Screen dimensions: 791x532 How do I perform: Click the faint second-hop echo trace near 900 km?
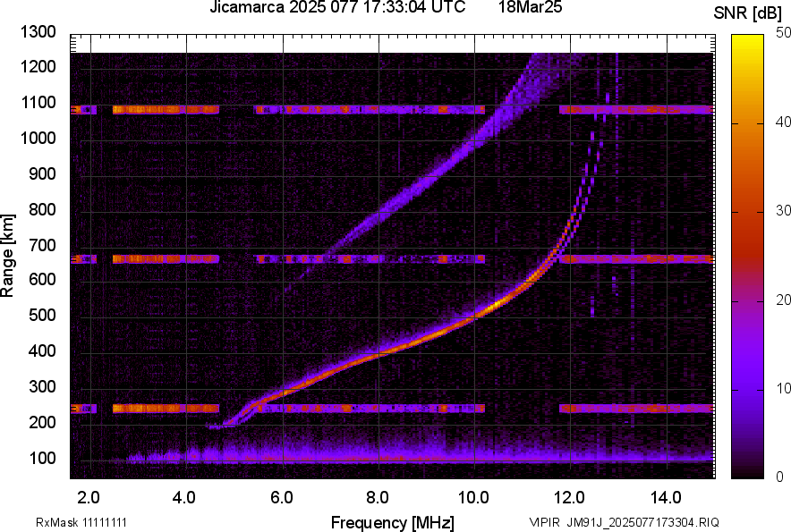click(434, 176)
